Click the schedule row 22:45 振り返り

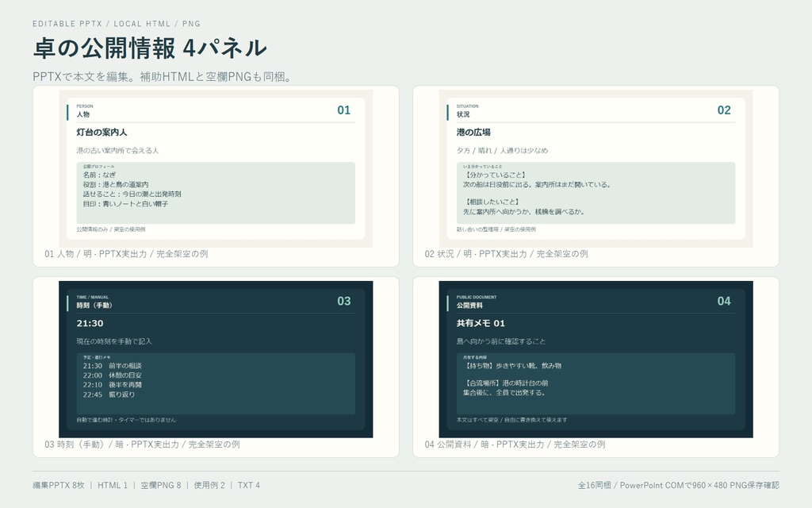(x=109, y=394)
